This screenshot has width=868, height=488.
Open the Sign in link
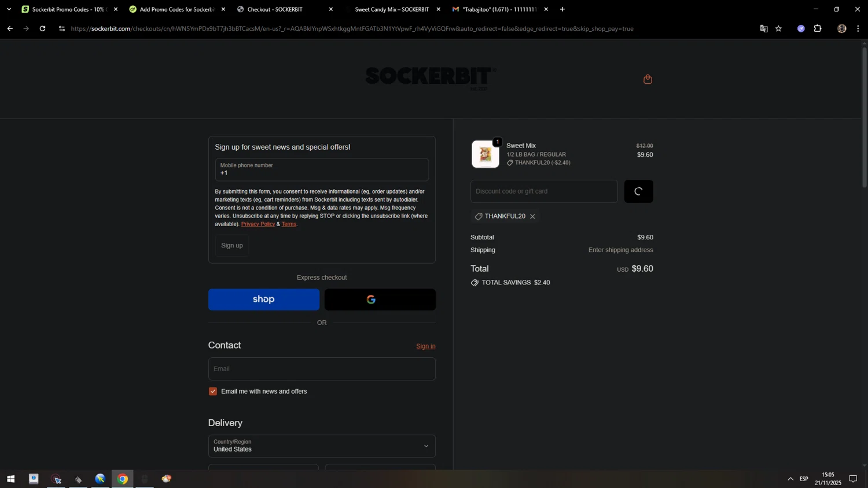pyautogui.click(x=426, y=346)
